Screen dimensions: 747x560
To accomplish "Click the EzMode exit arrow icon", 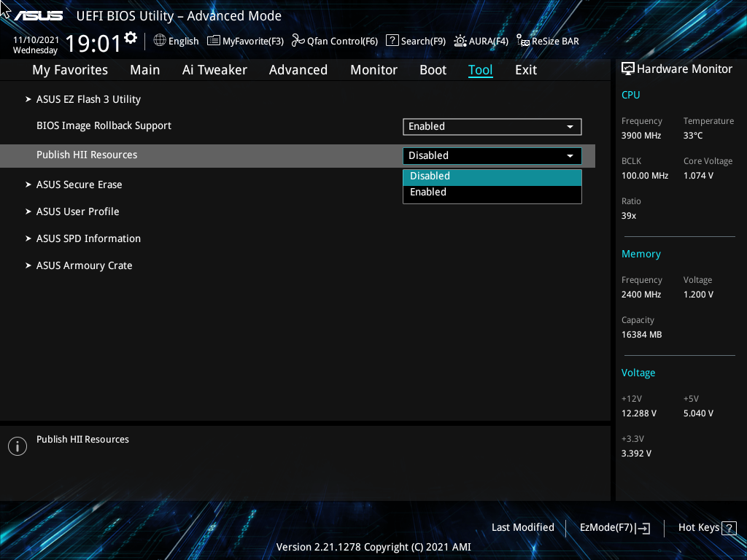I will (643, 528).
